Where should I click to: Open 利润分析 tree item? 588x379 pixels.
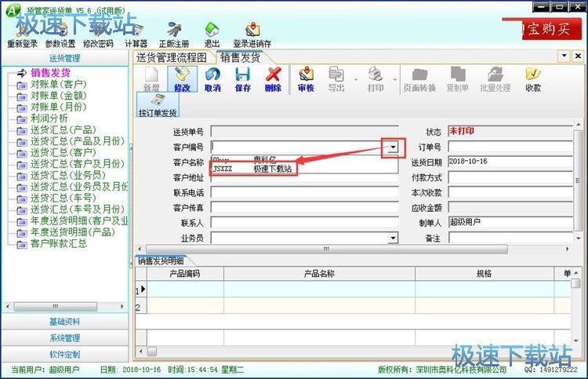click(x=49, y=118)
